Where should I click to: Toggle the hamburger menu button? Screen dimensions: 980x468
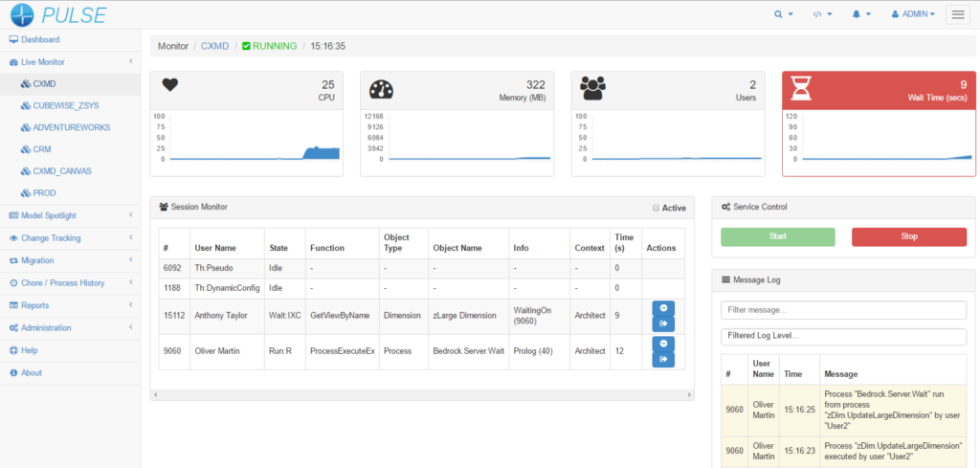coord(956,14)
